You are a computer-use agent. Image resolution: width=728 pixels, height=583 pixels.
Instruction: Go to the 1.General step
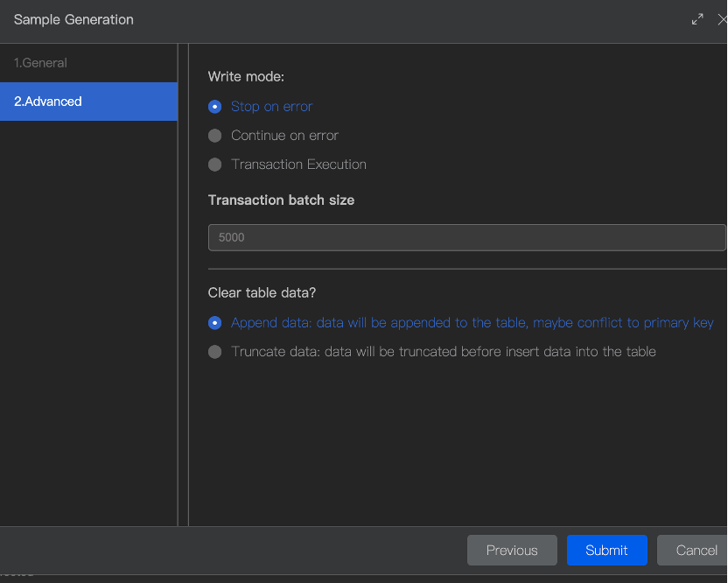(40, 63)
